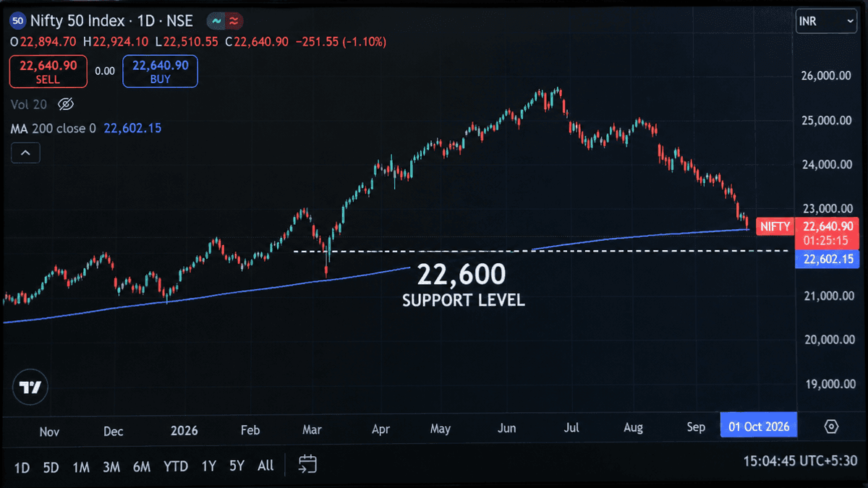Select the YTD time range
Screen dimensions: 868x488
tap(176, 467)
